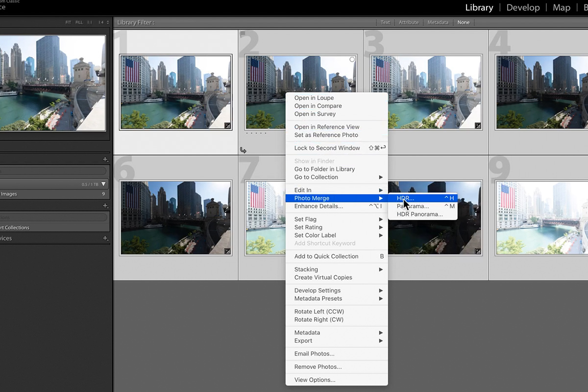
Task: Select Open in Loupe from the context menu
Action: tap(314, 98)
